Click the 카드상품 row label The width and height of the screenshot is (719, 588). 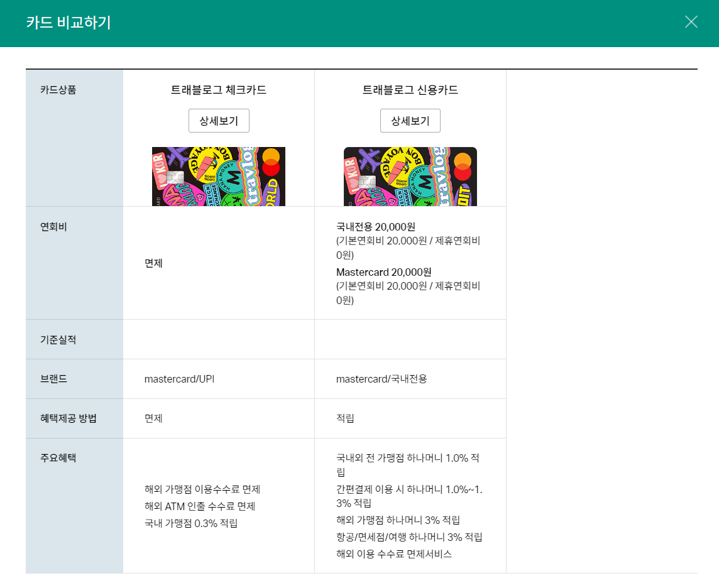pos(58,90)
